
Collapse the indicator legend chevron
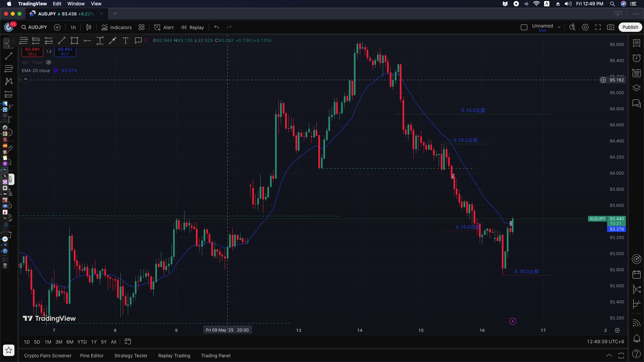pos(25,79)
